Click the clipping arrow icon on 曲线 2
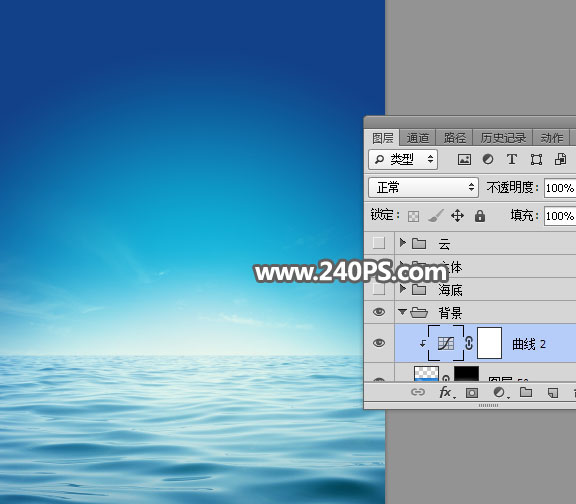Image resolution: width=576 pixels, height=504 pixels. pos(423,343)
